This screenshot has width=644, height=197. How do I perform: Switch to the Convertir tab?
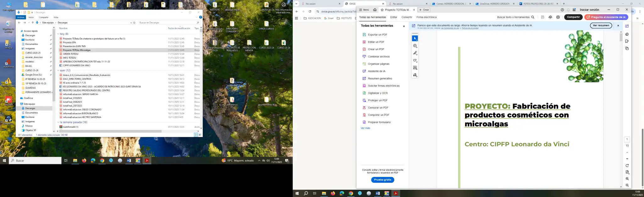coord(407,17)
